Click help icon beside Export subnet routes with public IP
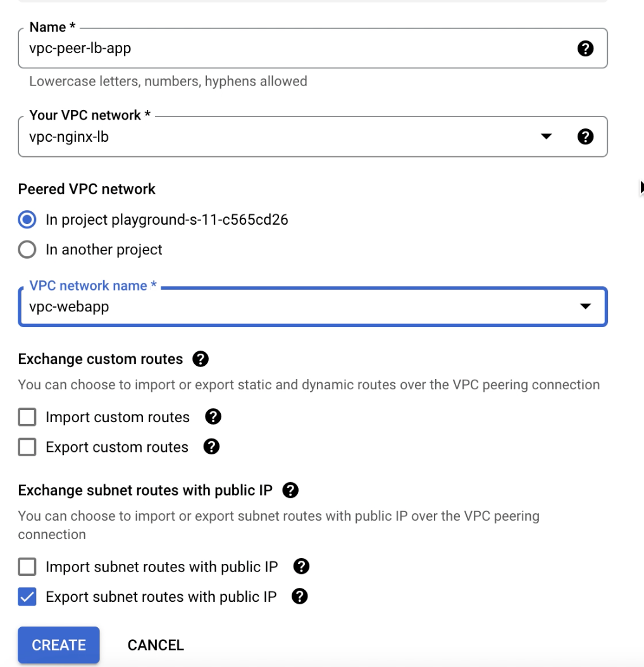644x667 pixels. (300, 596)
